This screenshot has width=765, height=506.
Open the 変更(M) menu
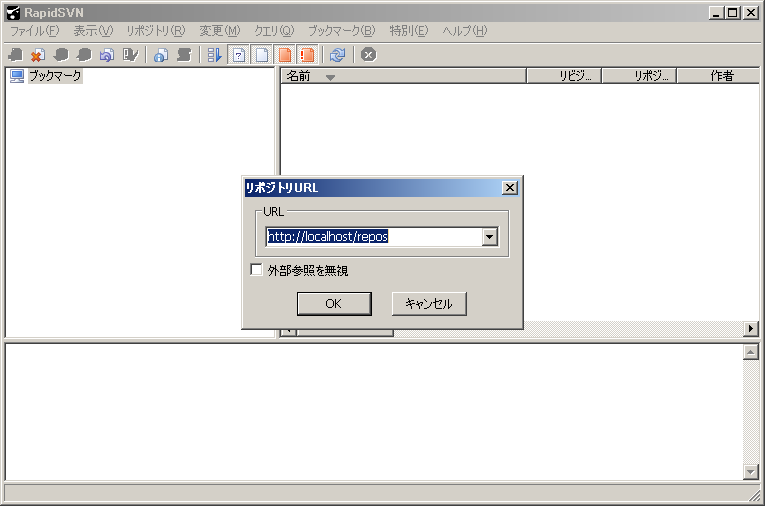tap(220, 31)
